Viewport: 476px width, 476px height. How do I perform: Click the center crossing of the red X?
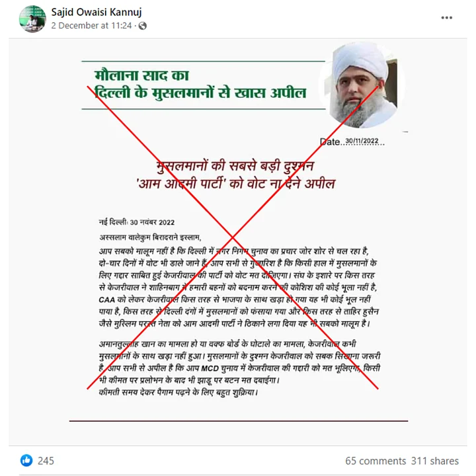(x=233, y=237)
